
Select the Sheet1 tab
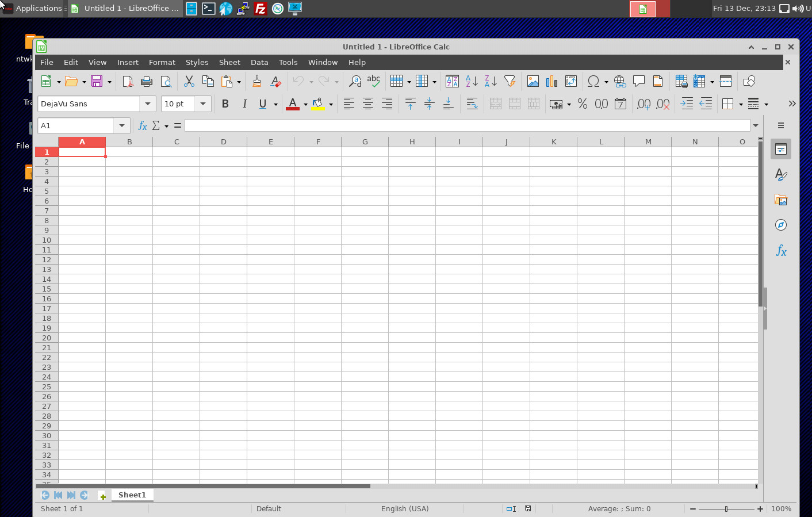132,495
